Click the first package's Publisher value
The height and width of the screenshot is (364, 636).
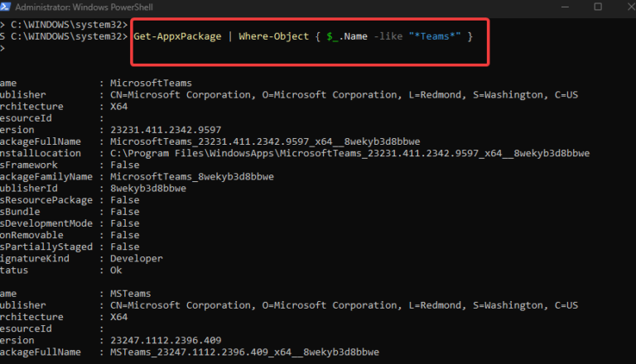[x=344, y=95]
